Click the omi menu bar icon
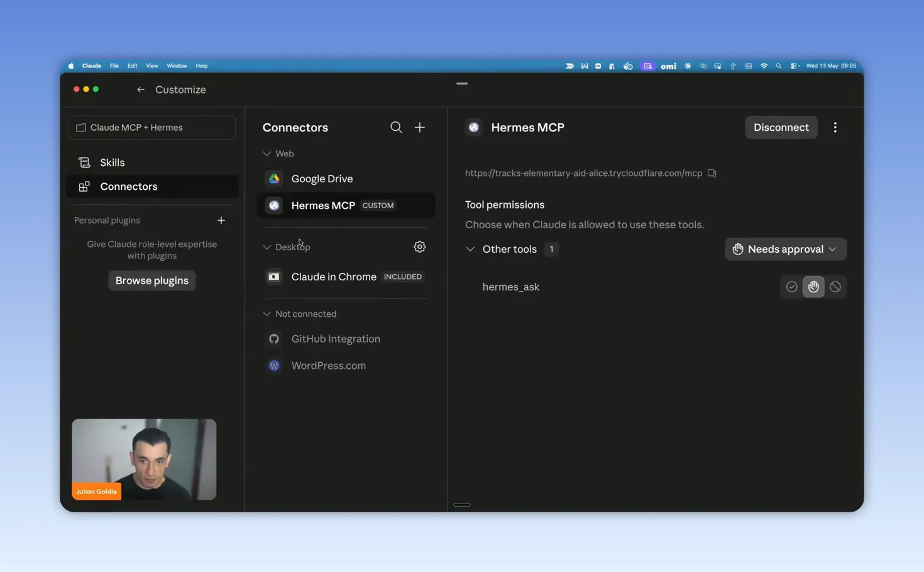The width and height of the screenshot is (924, 572). click(x=668, y=66)
